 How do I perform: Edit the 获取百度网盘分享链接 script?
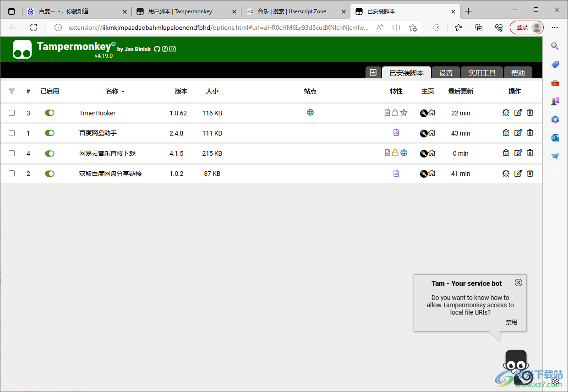518,173
